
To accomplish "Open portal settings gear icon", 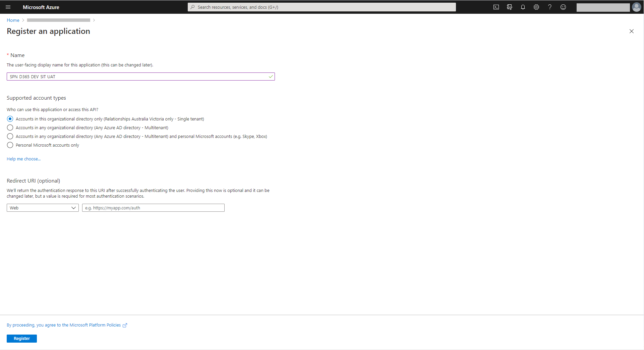I will point(536,7).
